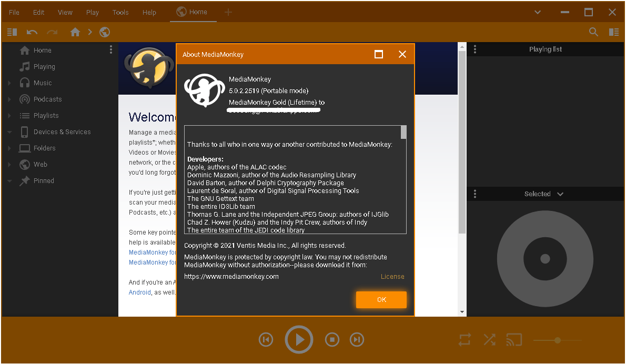Go to Home via toolbar house icon
Image resolution: width=626 pixels, height=364 pixels.
click(x=75, y=32)
